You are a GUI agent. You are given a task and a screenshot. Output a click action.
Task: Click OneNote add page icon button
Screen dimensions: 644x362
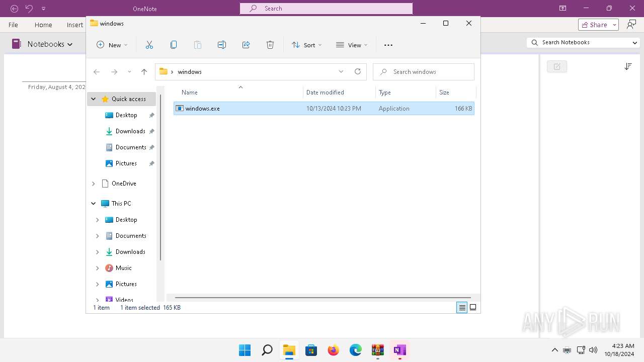click(557, 66)
